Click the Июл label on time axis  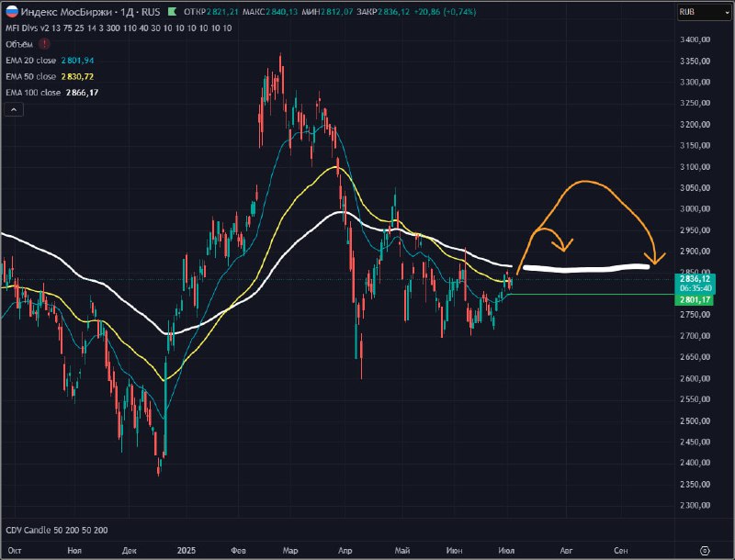pyautogui.click(x=506, y=551)
